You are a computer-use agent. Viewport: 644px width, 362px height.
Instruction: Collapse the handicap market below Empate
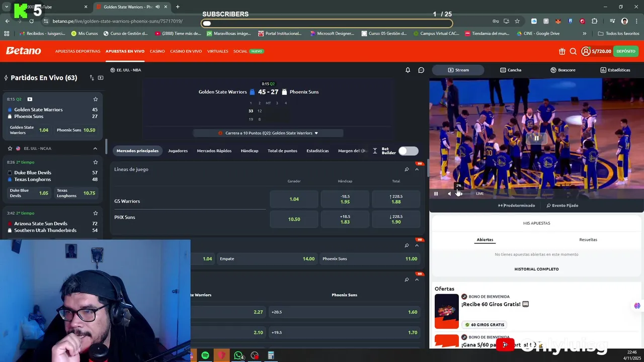[x=417, y=280]
